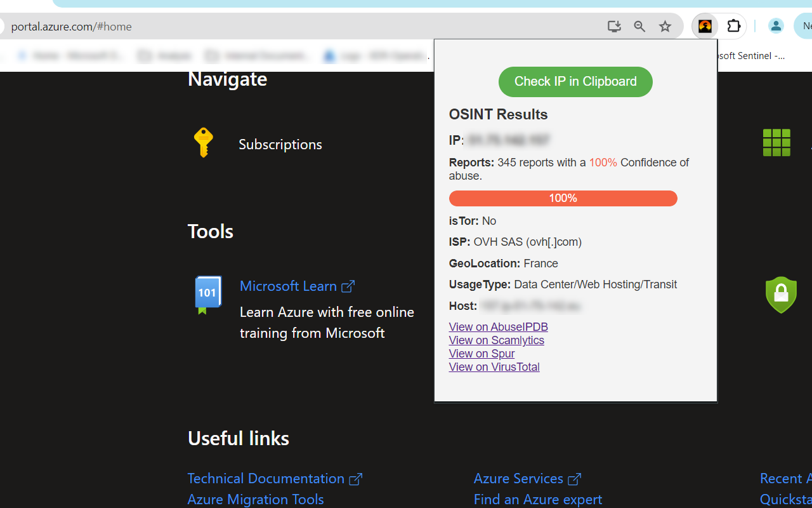Click the blurred IP address value
Viewport: 812px width, 508px height.
(x=509, y=140)
